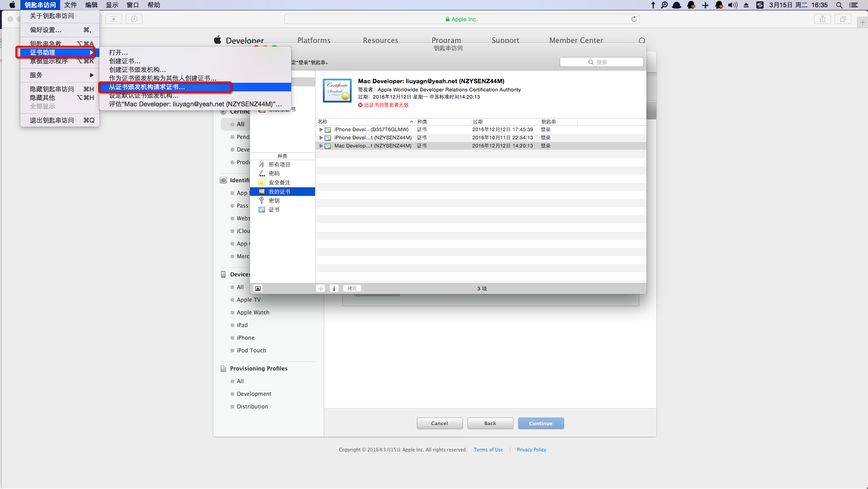Select 创建证书… from the submenu
Screen dimensions: 868x489
(125, 61)
